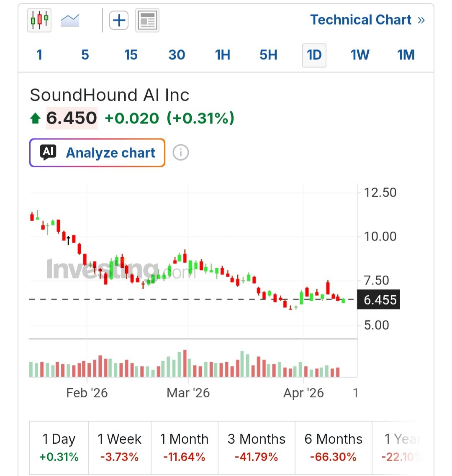Select the currently active 1D tab
The height and width of the screenshot is (476, 452).
pyautogui.click(x=314, y=55)
